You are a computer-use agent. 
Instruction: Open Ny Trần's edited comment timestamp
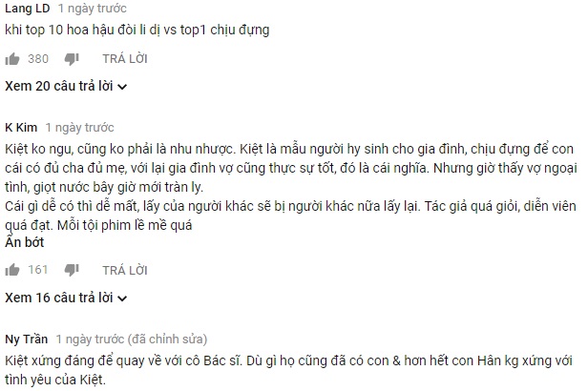point(132,339)
